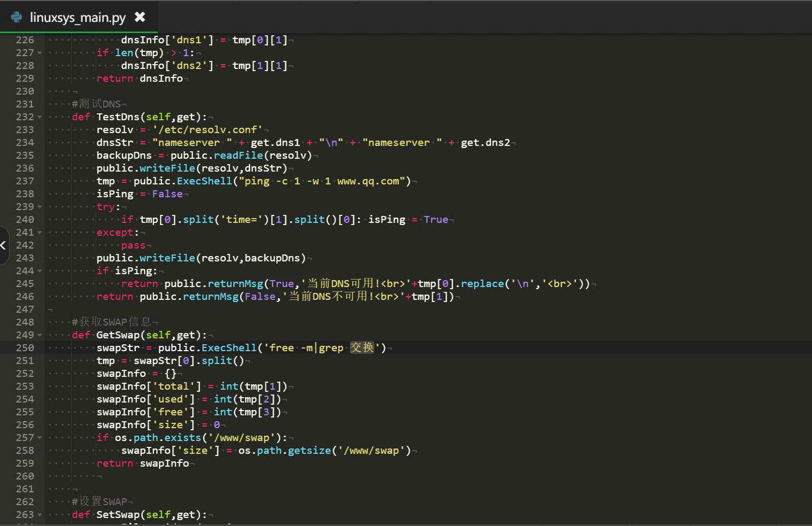812x526 pixels.
Task: Click "swapInfo['free']" assignment line
Action: click(189, 412)
